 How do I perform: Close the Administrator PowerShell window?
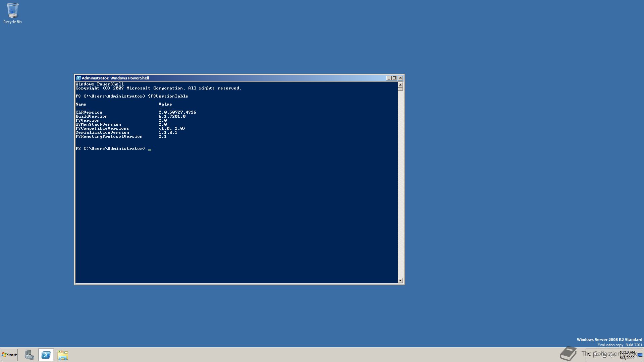(400, 78)
